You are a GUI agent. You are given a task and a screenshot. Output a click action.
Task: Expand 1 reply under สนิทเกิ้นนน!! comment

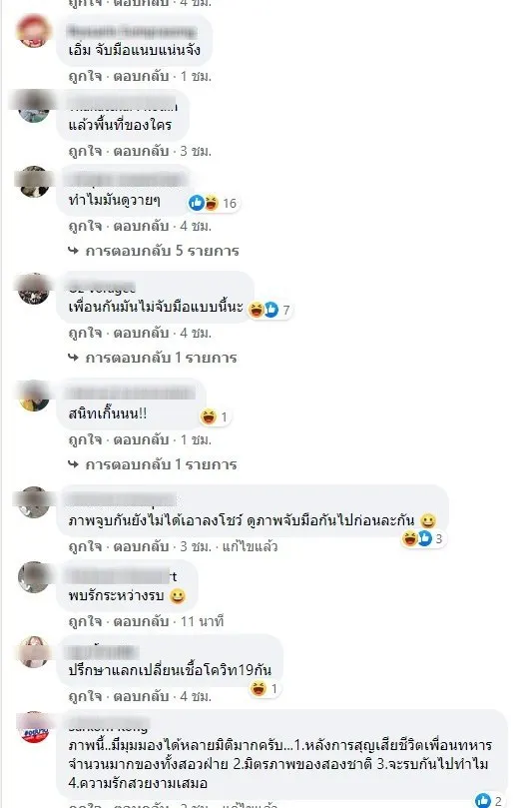pyautogui.click(x=153, y=464)
